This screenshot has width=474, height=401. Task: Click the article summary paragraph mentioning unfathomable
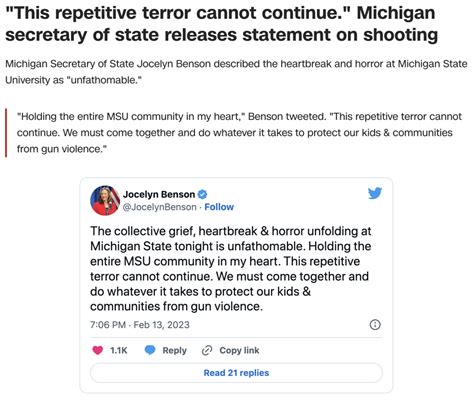pyautogui.click(x=236, y=72)
